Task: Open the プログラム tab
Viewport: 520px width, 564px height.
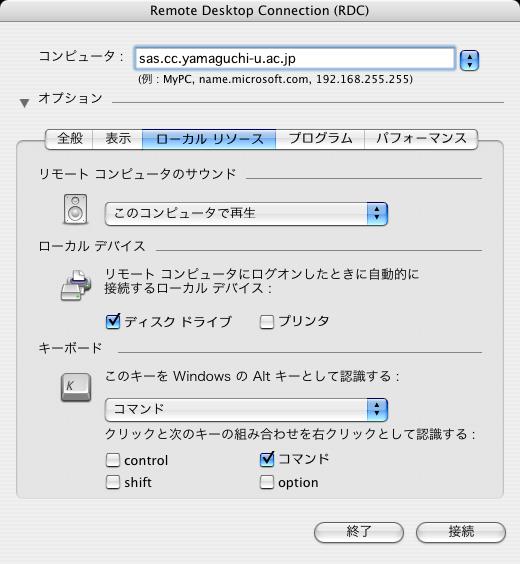Action: (x=320, y=139)
